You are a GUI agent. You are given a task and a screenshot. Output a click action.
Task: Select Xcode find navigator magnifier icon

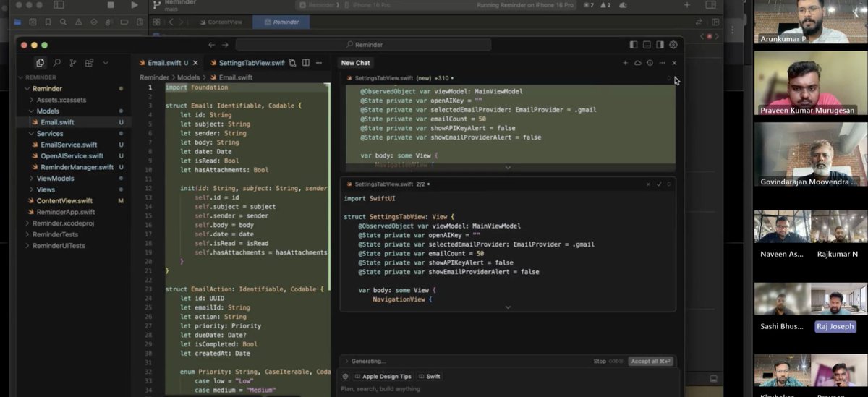coord(64,22)
